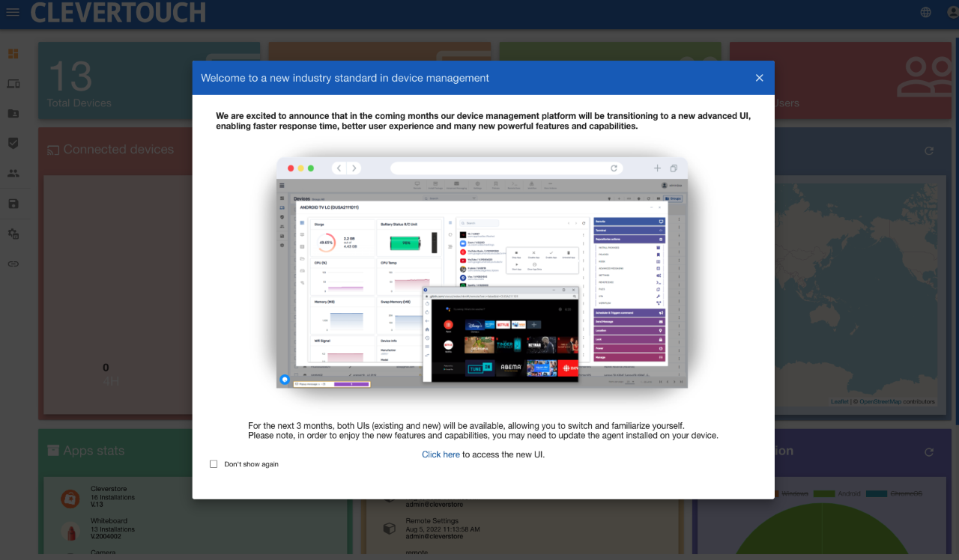Click the "Connected devices" panel title
Screen dimensions: 959x560
tap(118, 150)
